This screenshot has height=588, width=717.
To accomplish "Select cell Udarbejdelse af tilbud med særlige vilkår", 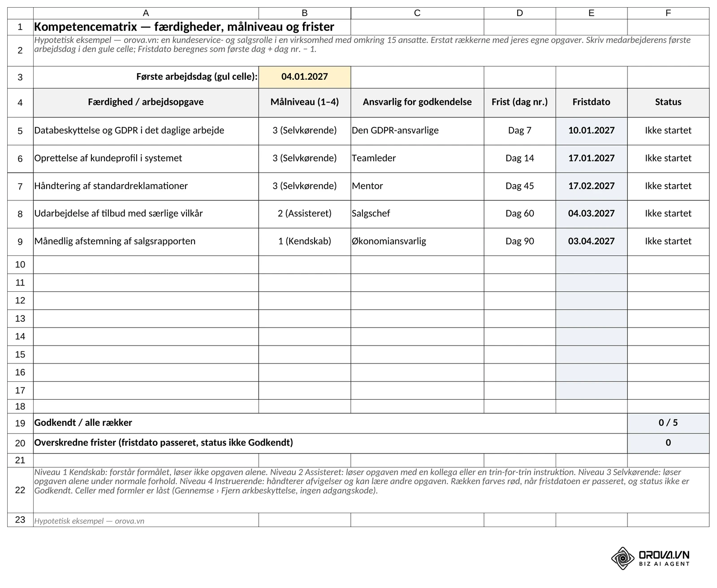I will click(146, 214).
